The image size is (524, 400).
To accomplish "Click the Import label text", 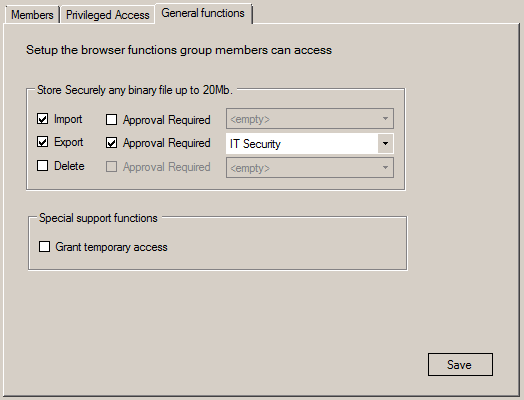I will (x=68, y=119).
